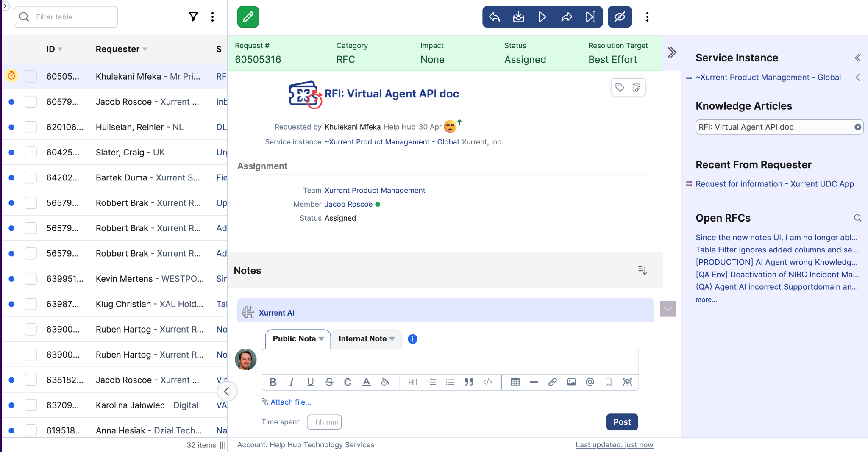Apply bold formatting in note editor
The height and width of the screenshot is (452, 868).
273,382
